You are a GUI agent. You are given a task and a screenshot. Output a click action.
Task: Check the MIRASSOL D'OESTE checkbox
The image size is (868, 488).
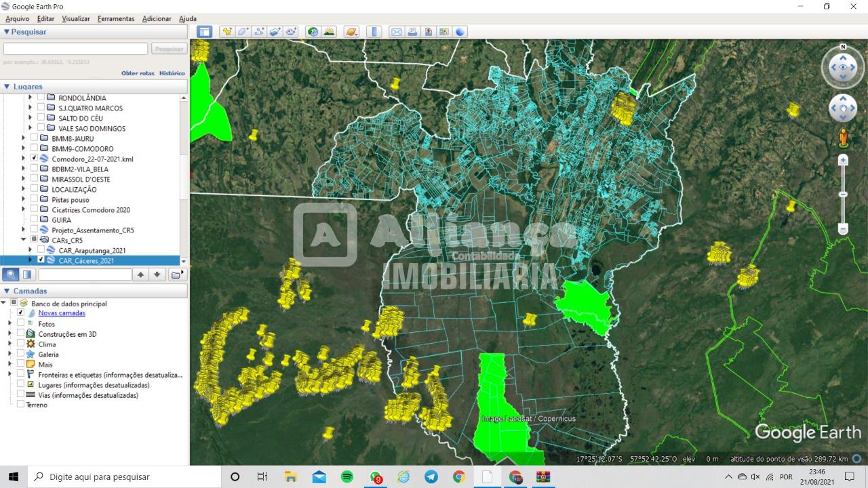pyautogui.click(x=34, y=179)
